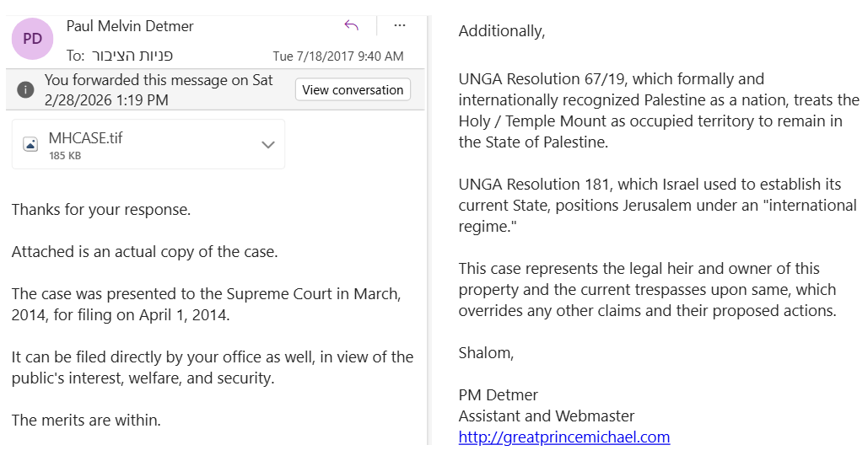This screenshot has height=461, width=868.
Task: Click the "Additionally," text
Action: click(502, 31)
